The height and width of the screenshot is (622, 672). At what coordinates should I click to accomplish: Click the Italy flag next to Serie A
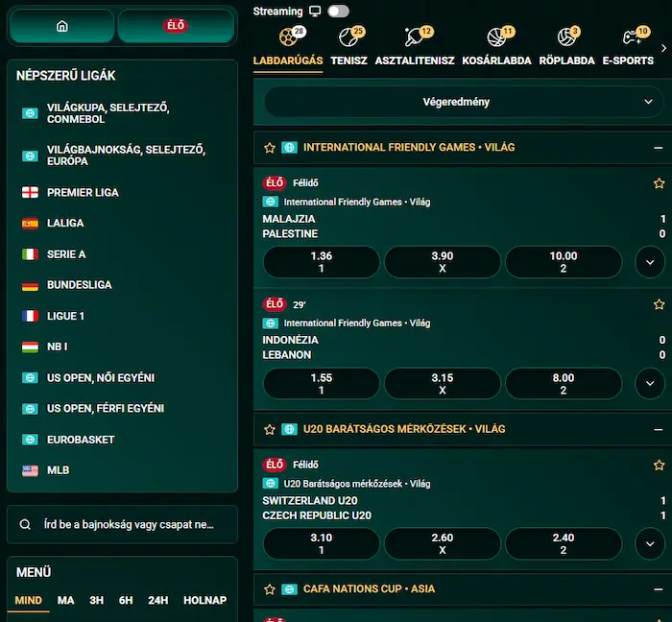point(30,254)
